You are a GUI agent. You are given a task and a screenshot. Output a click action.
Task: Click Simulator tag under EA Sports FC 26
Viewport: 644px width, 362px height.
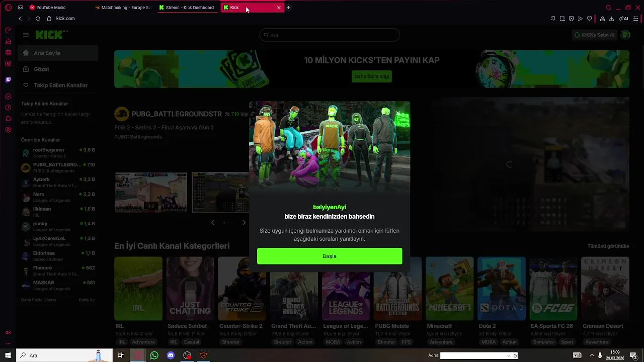pyautogui.click(x=543, y=342)
